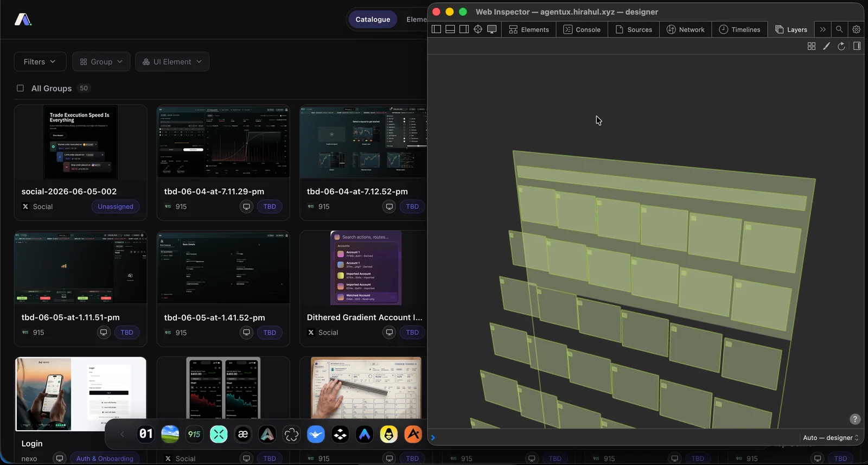Toggle compositing borders grid icon in Layers
The image size is (868, 465).
(x=812, y=46)
